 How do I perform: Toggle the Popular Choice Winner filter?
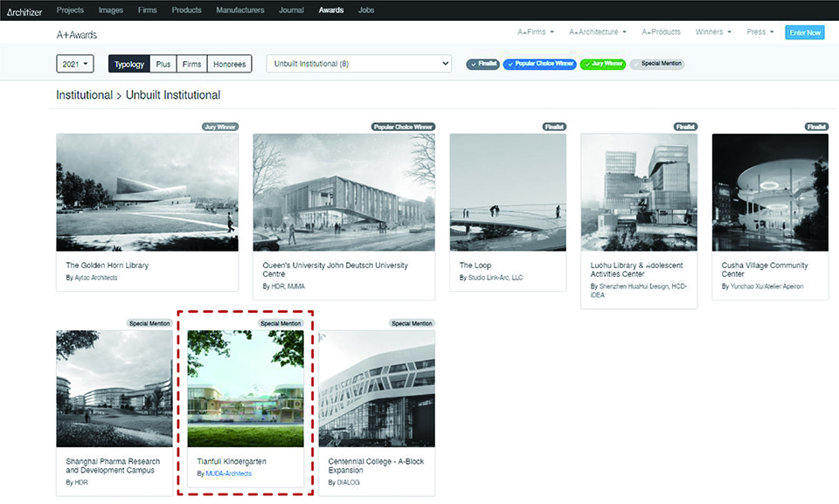[539, 65]
